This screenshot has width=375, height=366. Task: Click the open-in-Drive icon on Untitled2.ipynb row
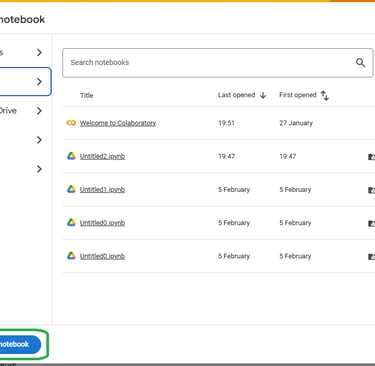(x=371, y=157)
